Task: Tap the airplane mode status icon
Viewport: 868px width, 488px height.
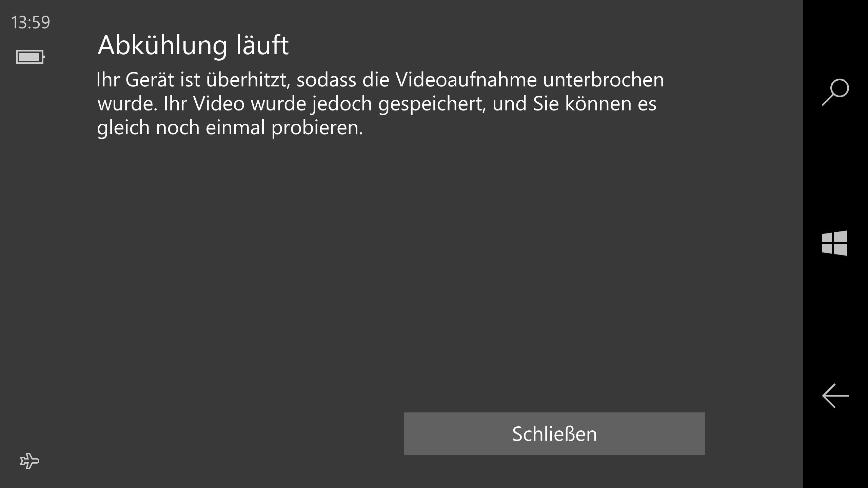Action: (x=29, y=461)
